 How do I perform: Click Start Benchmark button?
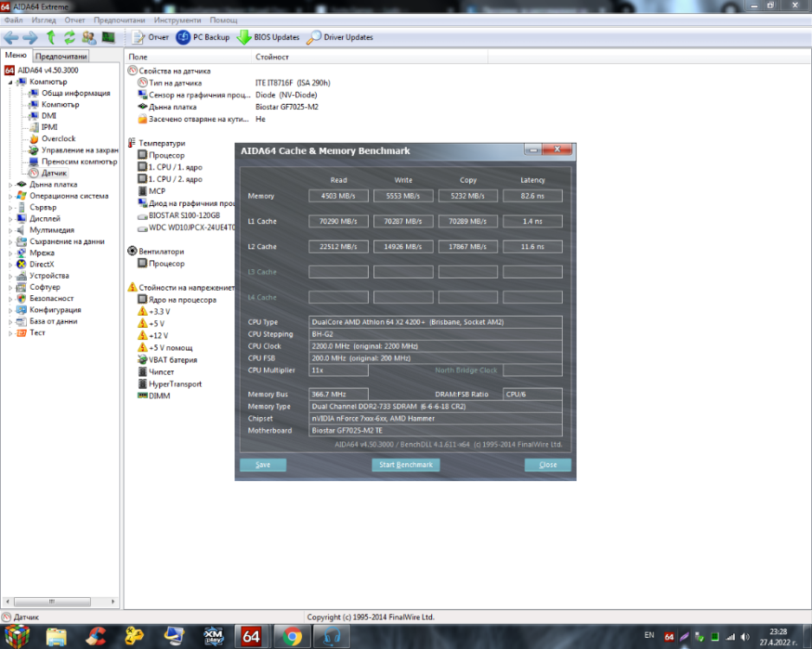coord(405,465)
